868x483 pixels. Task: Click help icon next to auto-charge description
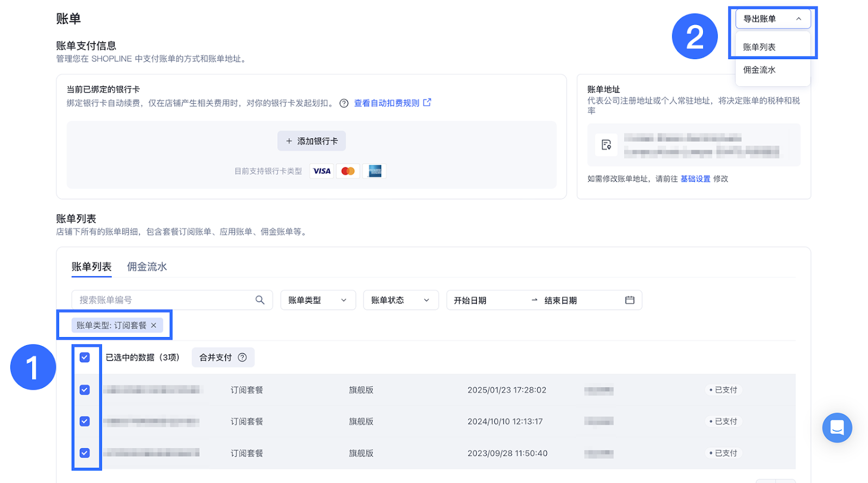coord(344,103)
